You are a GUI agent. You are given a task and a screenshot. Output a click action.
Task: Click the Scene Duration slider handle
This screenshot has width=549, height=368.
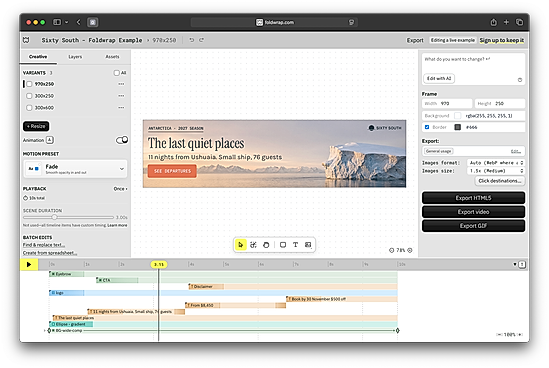point(54,217)
